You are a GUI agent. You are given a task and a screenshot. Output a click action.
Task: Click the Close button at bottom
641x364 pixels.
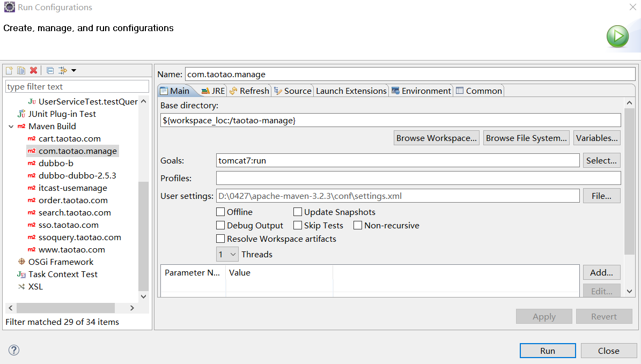click(608, 351)
